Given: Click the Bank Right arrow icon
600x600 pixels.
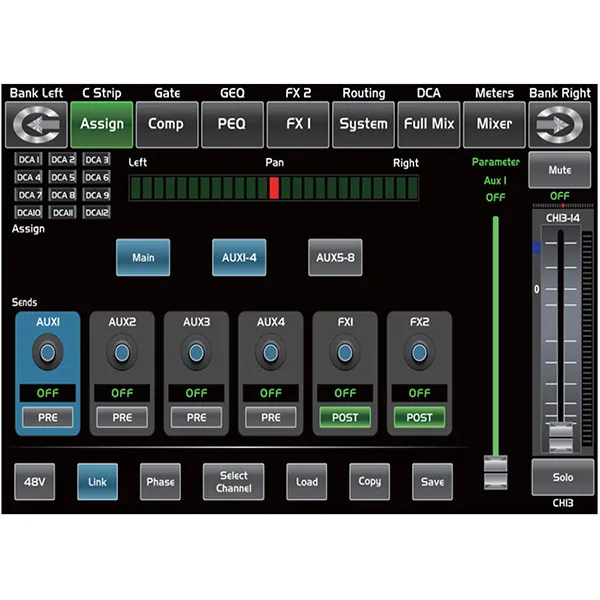Looking at the screenshot, I should point(560,124).
